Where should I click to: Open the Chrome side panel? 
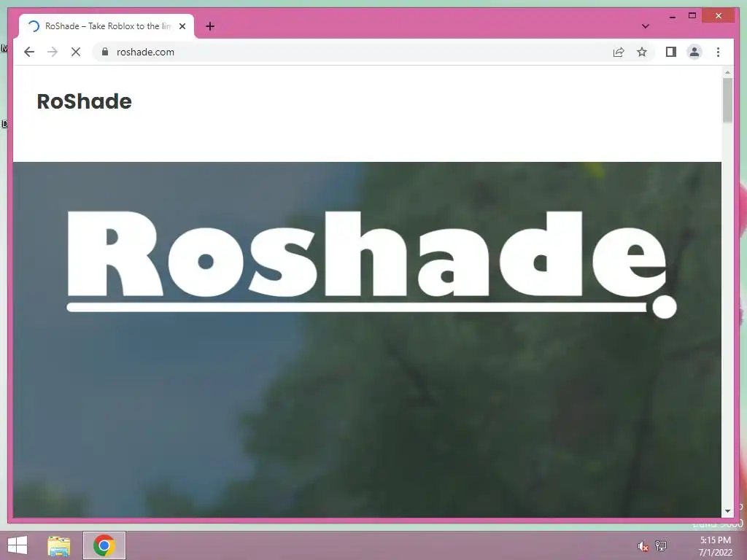(671, 52)
